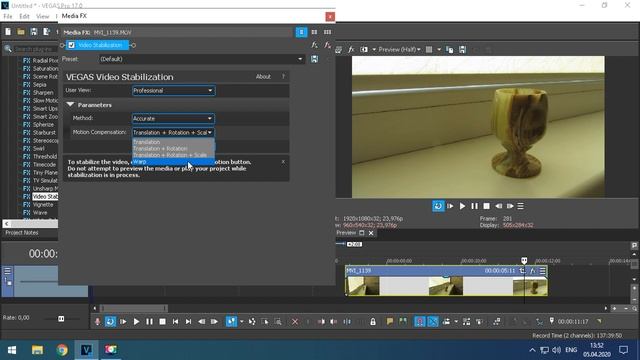Screen dimensions: 640x360
Task: Open the Edit menu
Action: [24, 16]
